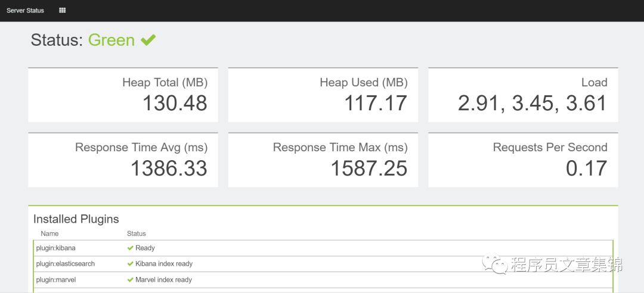644x293 pixels.
Task: Click the Status column header in plugins table
Action: click(137, 233)
